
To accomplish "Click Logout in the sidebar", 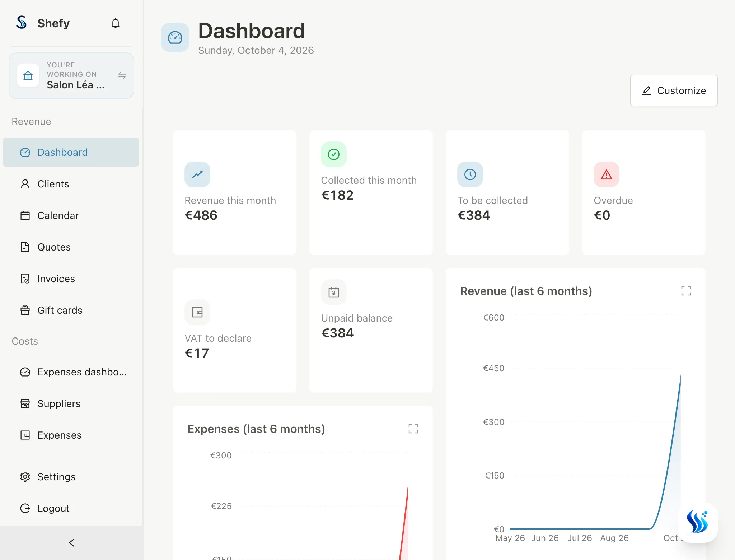I will click(71, 508).
